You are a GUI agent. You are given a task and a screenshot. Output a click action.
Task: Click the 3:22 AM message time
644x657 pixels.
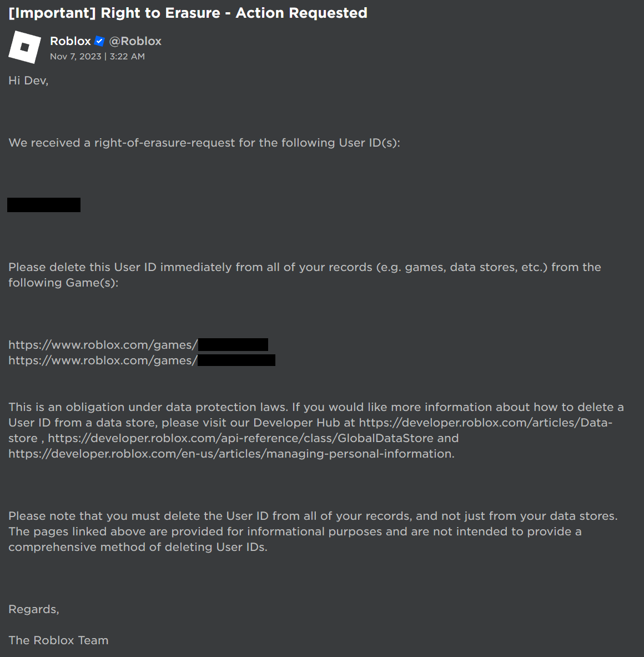click(127, 57)
